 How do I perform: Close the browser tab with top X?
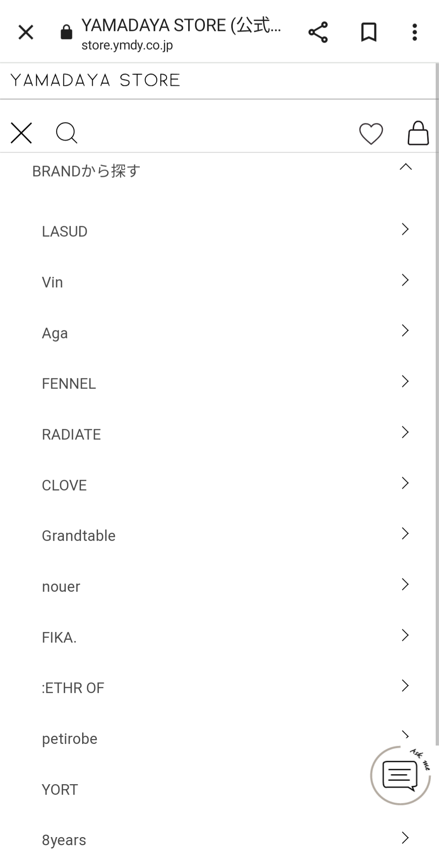point(26,32)
